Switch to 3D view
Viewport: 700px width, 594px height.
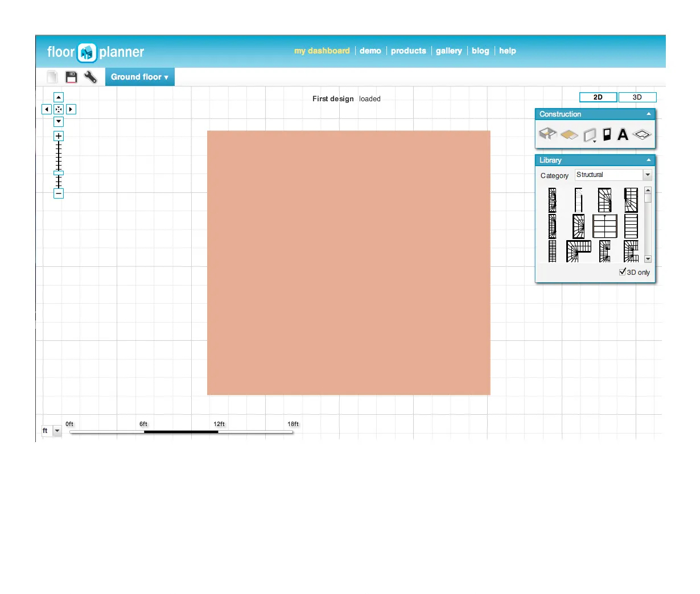(x=637, y=97)
